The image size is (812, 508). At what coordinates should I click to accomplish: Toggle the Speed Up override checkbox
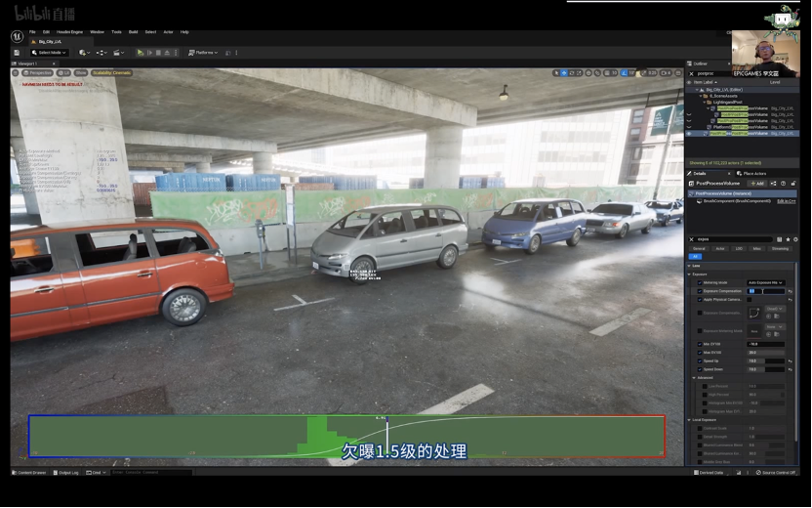[x=700, y=360]
